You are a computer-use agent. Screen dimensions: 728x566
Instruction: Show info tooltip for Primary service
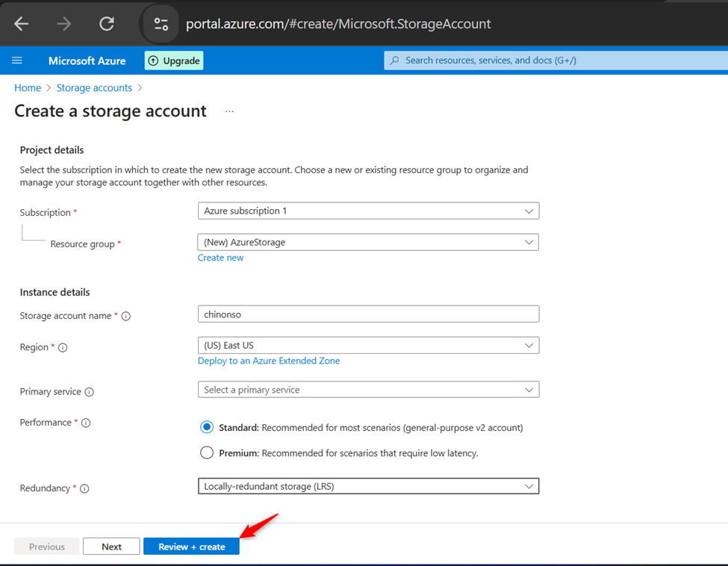click(89, 392)
